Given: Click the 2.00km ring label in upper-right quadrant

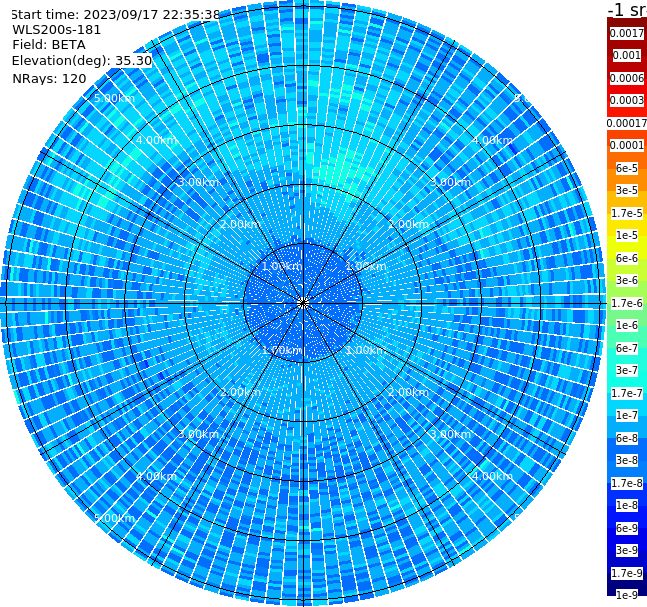Looking at the screenshot, I should click(x=409, y=224).
